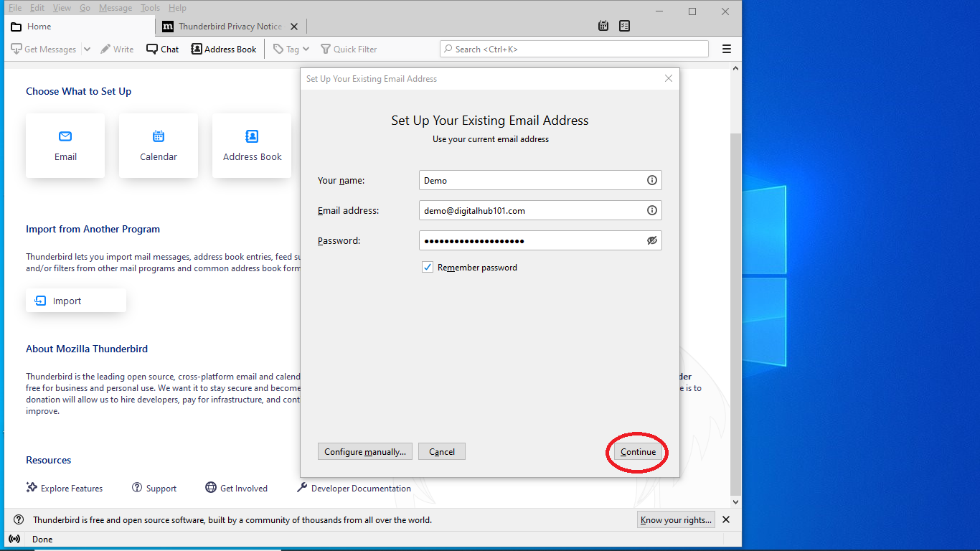The width and height of the screenshot is (980, 551).
Task: Click the Write toolbar button
Action: (x=117, y=50)
